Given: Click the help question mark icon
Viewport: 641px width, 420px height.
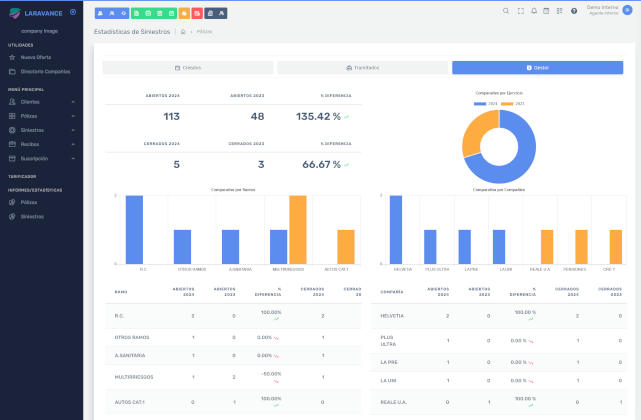Looking at the screenshot, I should click(574, 10).
